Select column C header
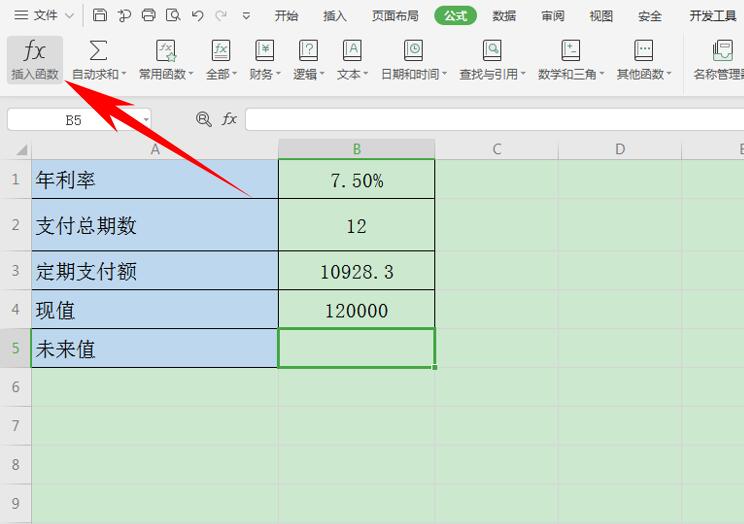This screenshot has height=524, width=744. pyautogui.click(x=496, y=149)
